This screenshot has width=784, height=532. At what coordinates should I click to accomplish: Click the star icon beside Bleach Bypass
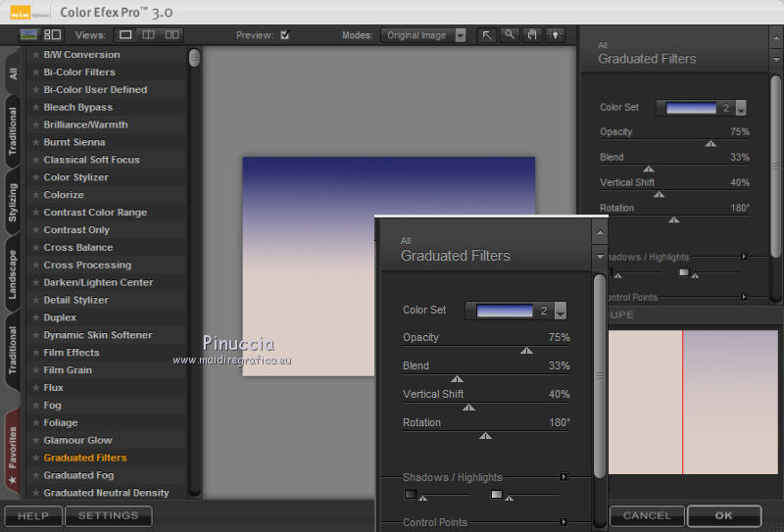(36, 107)
